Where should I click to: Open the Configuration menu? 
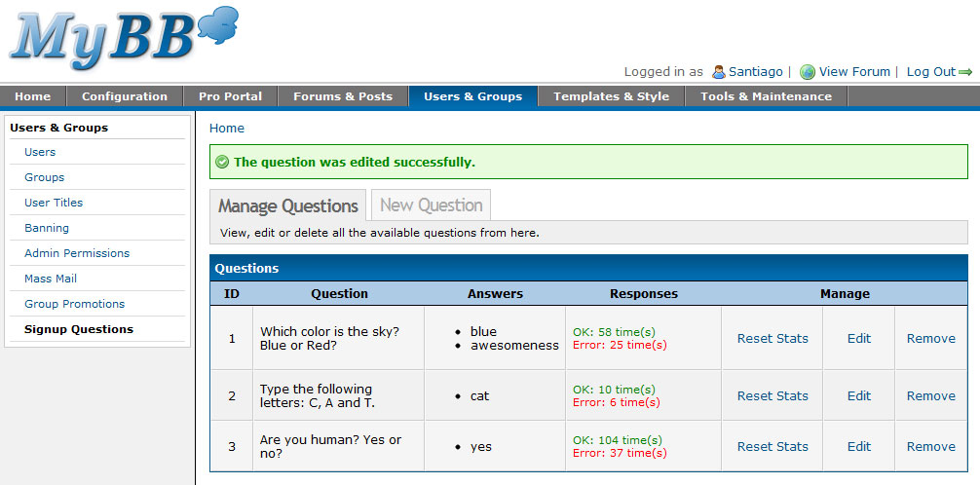coord(125,96)
